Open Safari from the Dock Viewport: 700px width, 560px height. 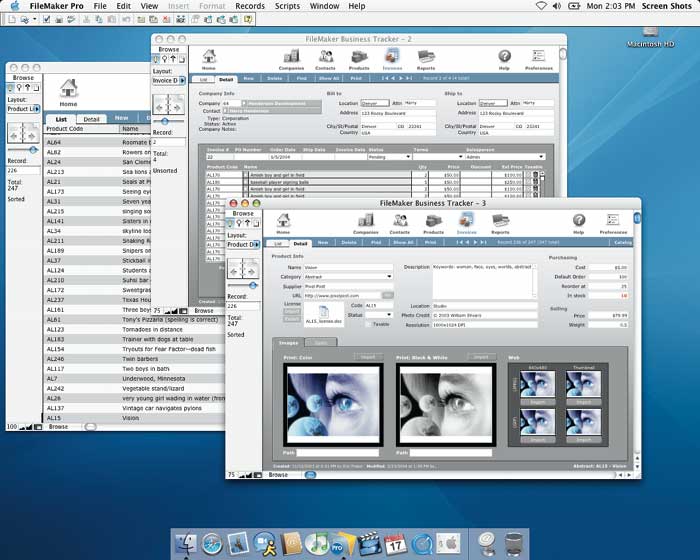coord(212,543)
